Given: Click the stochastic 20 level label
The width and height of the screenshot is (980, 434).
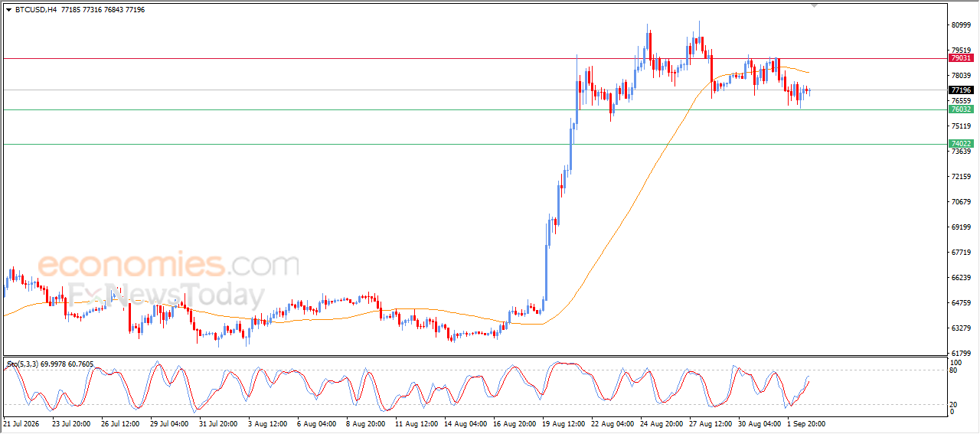Looking at the screenshot, I should click(954, 404).
